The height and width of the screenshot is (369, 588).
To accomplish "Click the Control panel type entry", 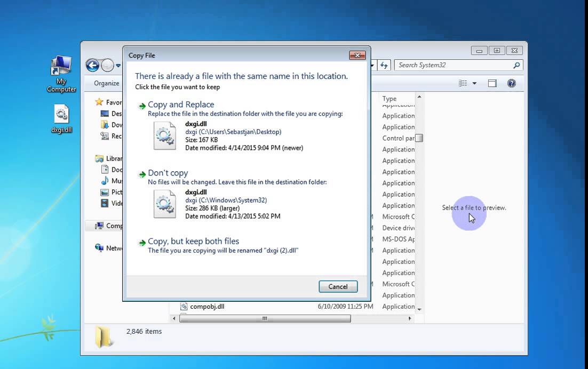I will [398, 138].
